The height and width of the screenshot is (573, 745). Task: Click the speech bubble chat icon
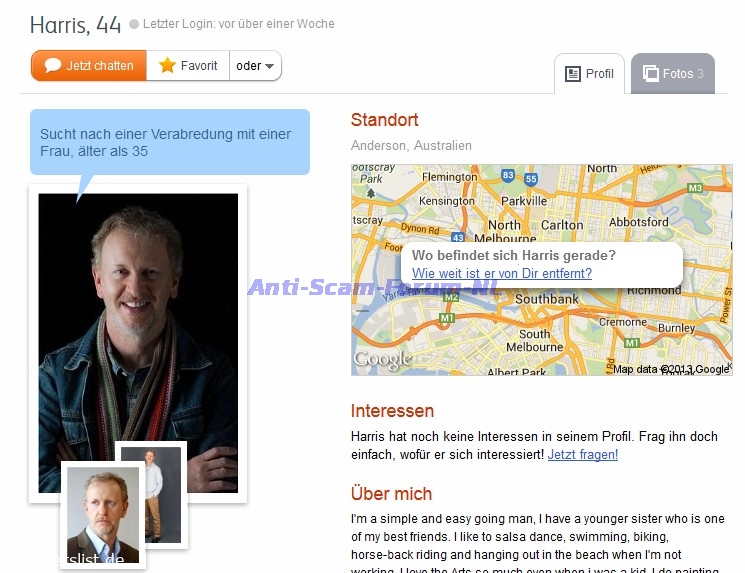coord(53,66)
